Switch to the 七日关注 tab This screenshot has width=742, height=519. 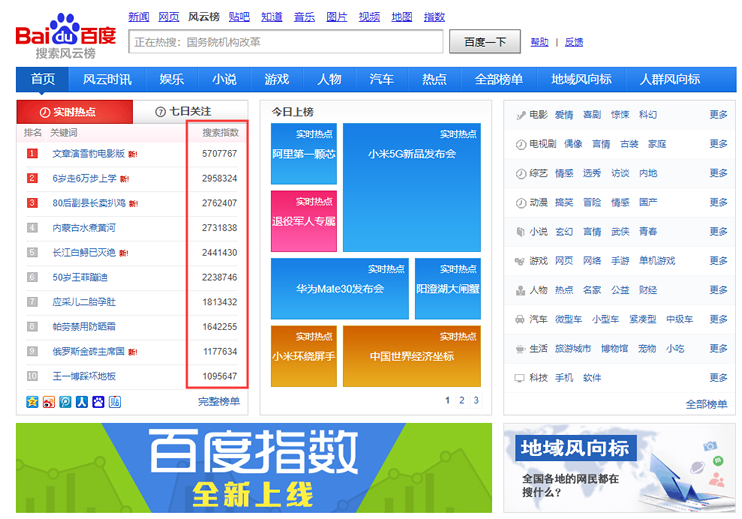click(x=190, y=112)
